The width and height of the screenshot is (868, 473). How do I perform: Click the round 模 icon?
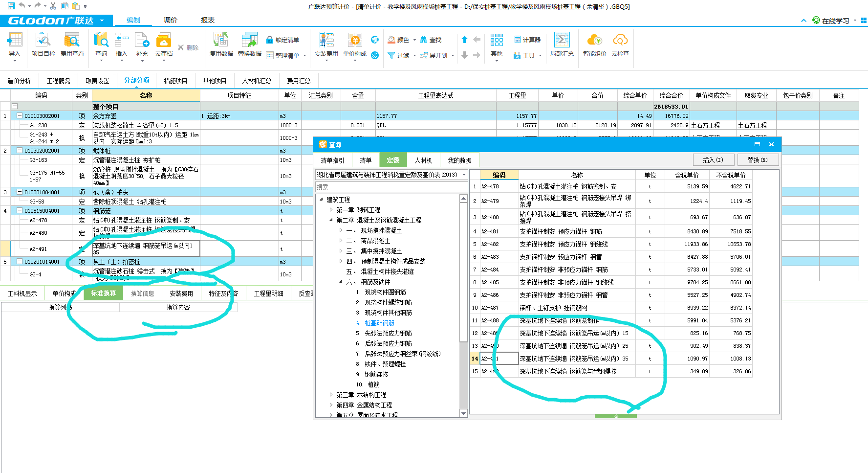(x=375, y=40)
